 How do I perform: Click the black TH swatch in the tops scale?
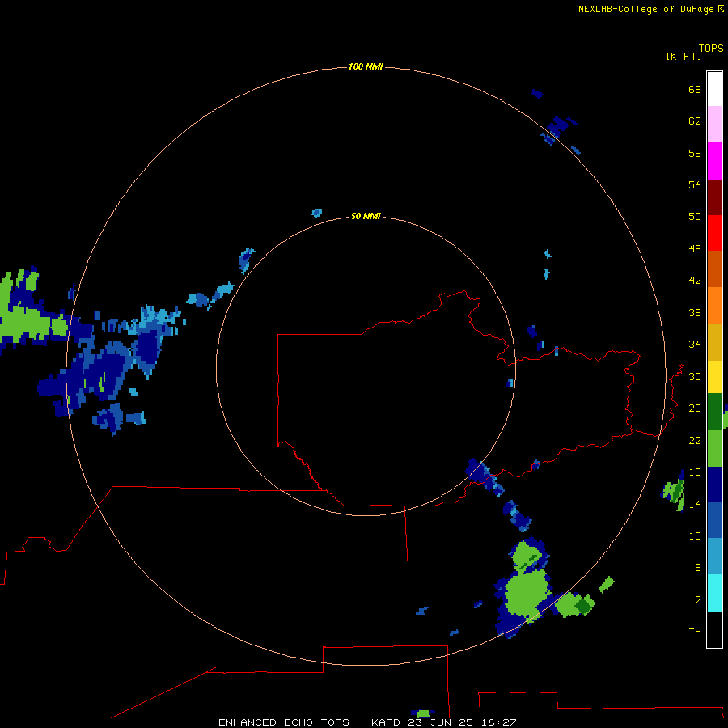[714, 629]
